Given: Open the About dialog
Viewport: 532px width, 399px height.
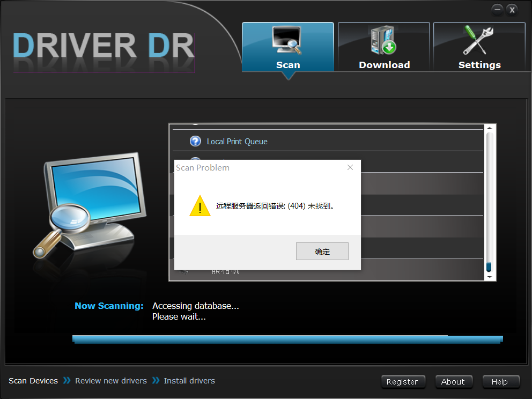Looking at the screenshot, I should pos(454,382).
